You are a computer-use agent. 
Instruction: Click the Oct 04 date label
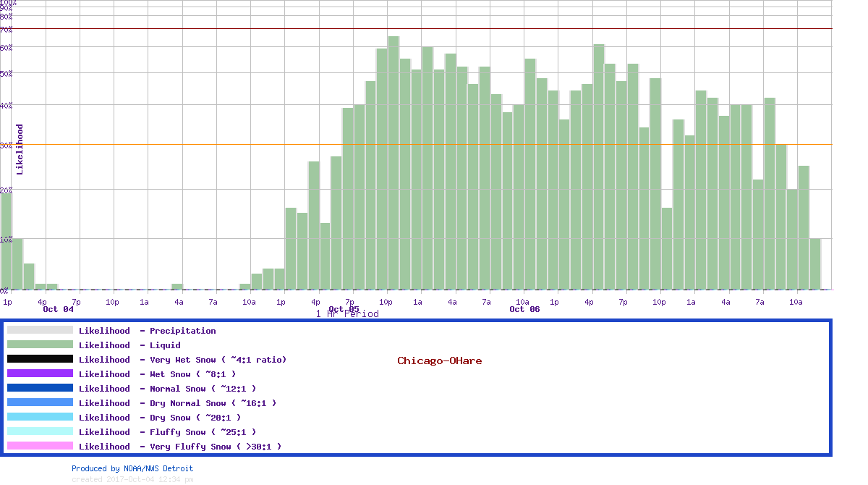[x=58, y=309]
